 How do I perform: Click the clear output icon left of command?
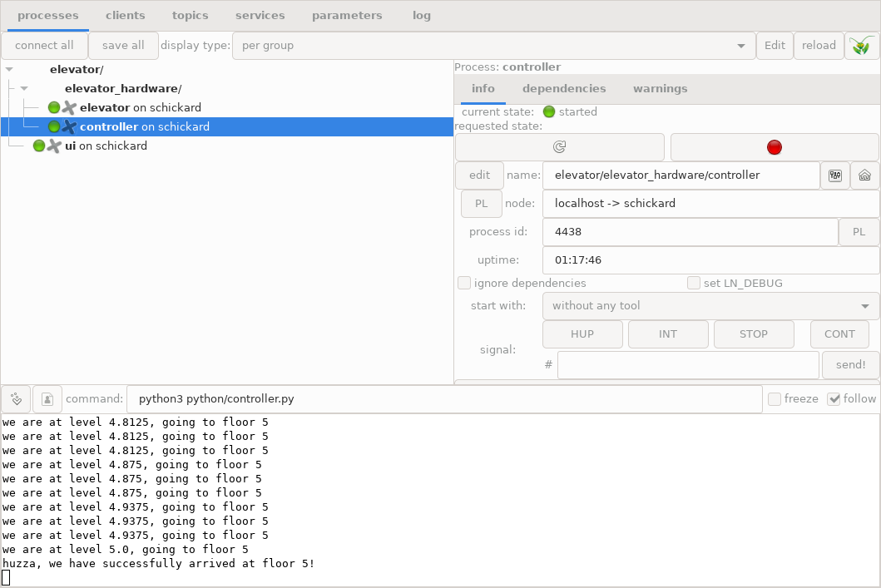pyautogui.click(x=17, y=399)
